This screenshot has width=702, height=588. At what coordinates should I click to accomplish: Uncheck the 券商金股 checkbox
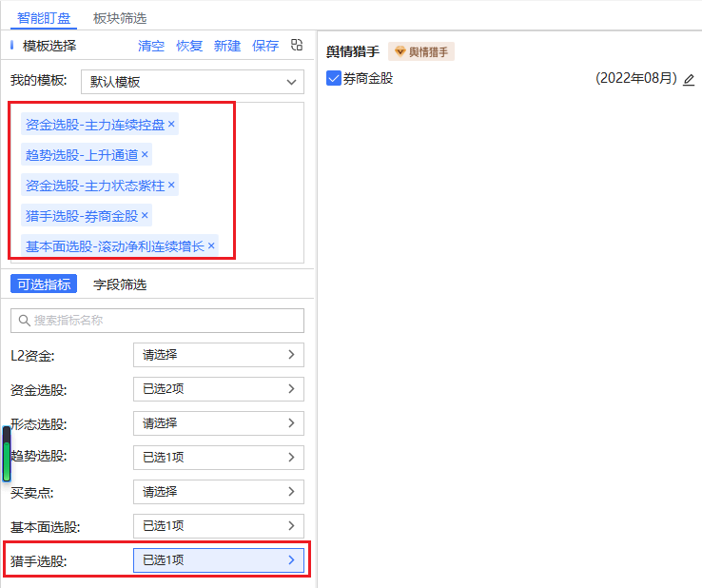pos(334,78)
